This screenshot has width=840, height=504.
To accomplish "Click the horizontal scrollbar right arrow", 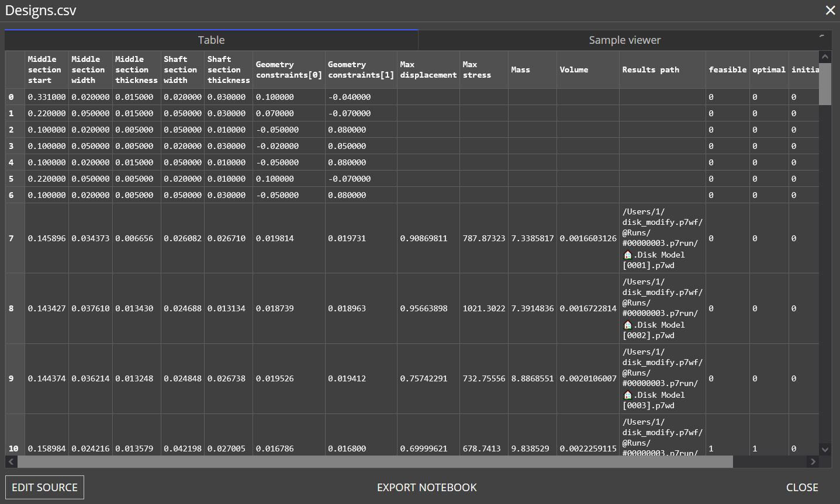I will tap(813, 462).
